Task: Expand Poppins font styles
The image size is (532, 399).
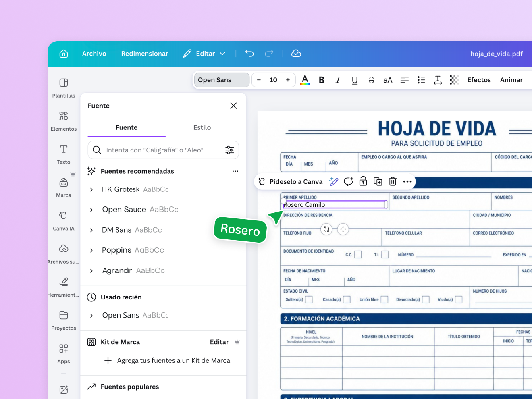Action: click(x=91, y=250)
